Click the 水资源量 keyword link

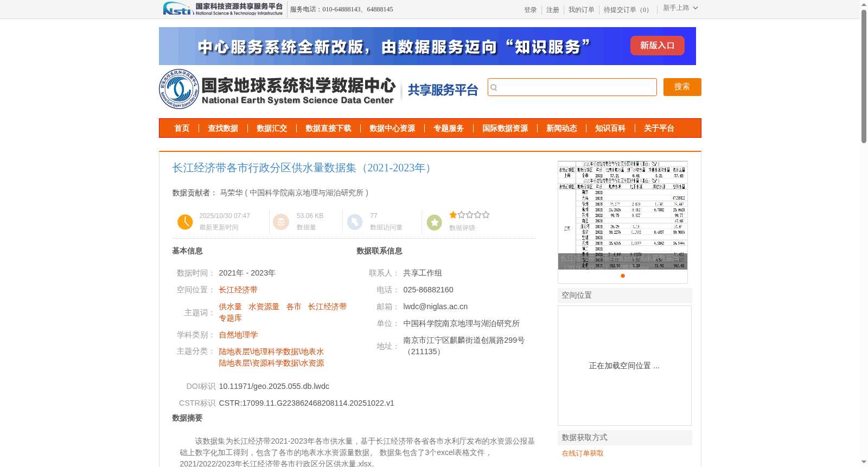pos(264,306)
